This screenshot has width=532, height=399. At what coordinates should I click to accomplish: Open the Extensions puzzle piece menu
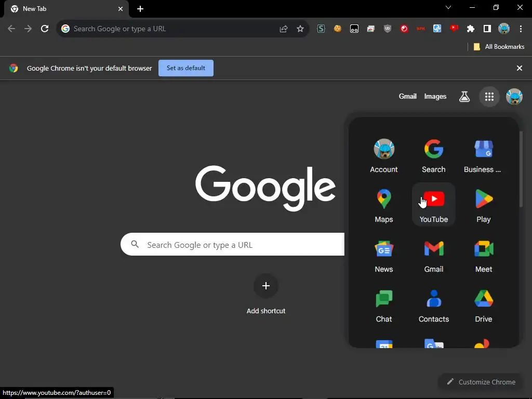click(x=471, y=29)
